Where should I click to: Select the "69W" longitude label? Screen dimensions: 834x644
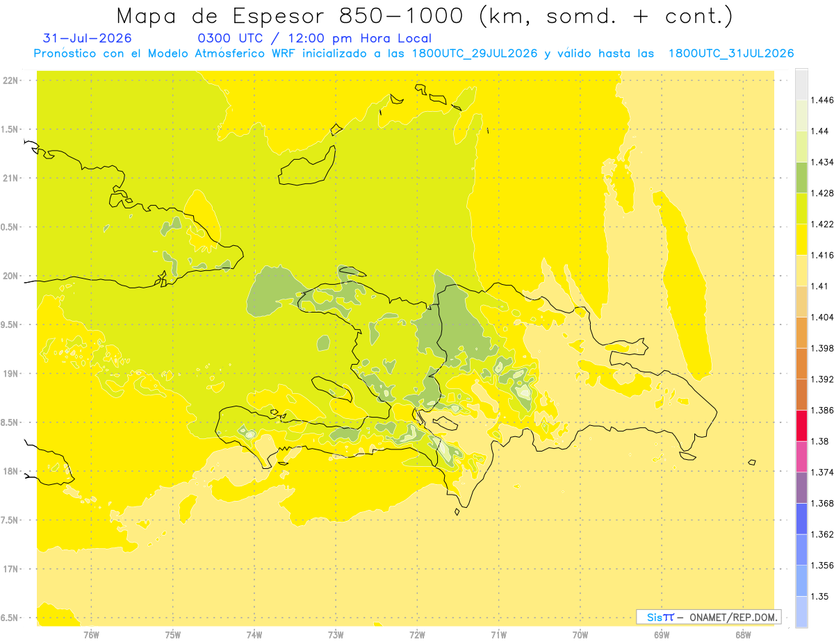[x=662, y=635]
